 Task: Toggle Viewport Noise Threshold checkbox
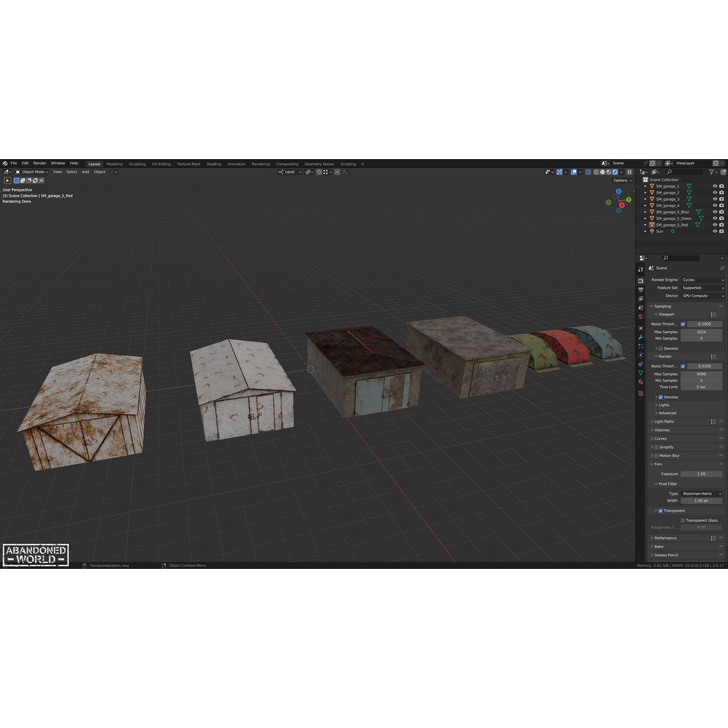tap(682, 324)
